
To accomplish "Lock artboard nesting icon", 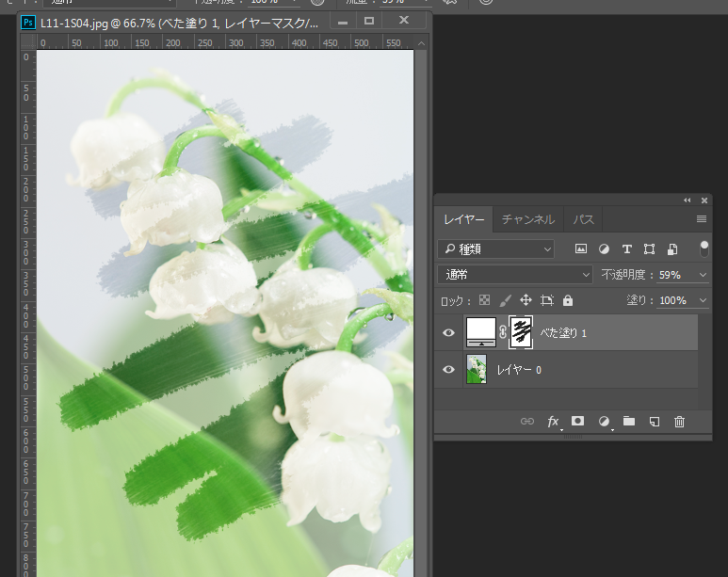I will click(546, 300).
